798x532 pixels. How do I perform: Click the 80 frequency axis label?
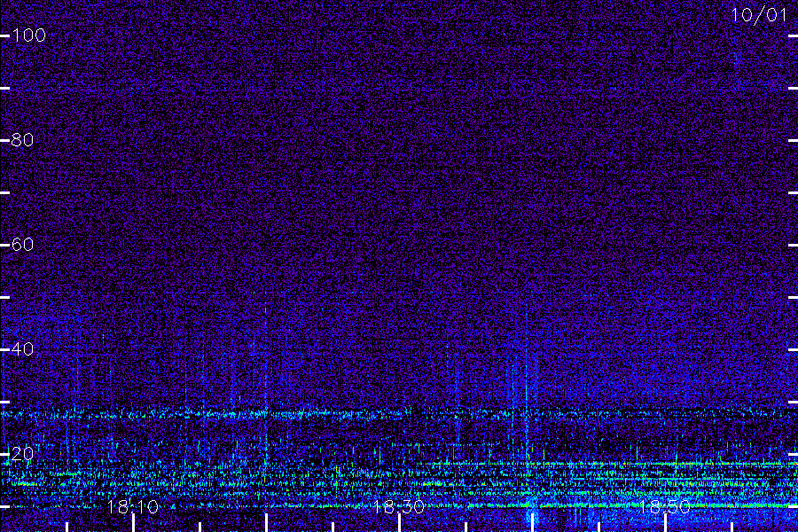[x=22, y=140]
